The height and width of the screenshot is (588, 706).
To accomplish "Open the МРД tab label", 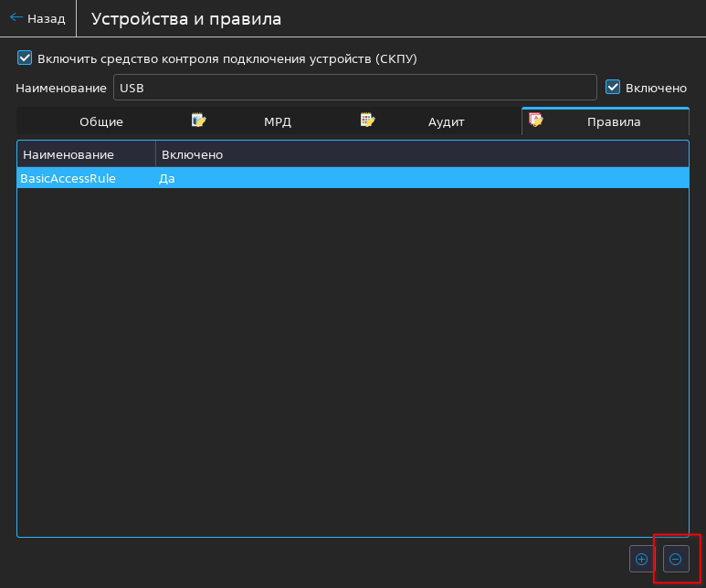I will click(277, 121).
